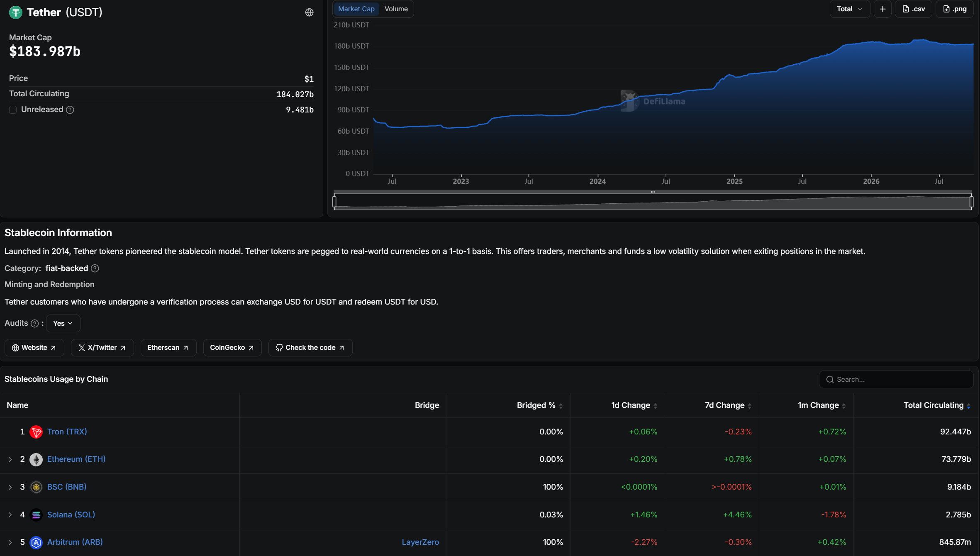The width and height of the screenshot is (980, 556).
Task: Click the Tether logo icon
Action: (16, 12)
